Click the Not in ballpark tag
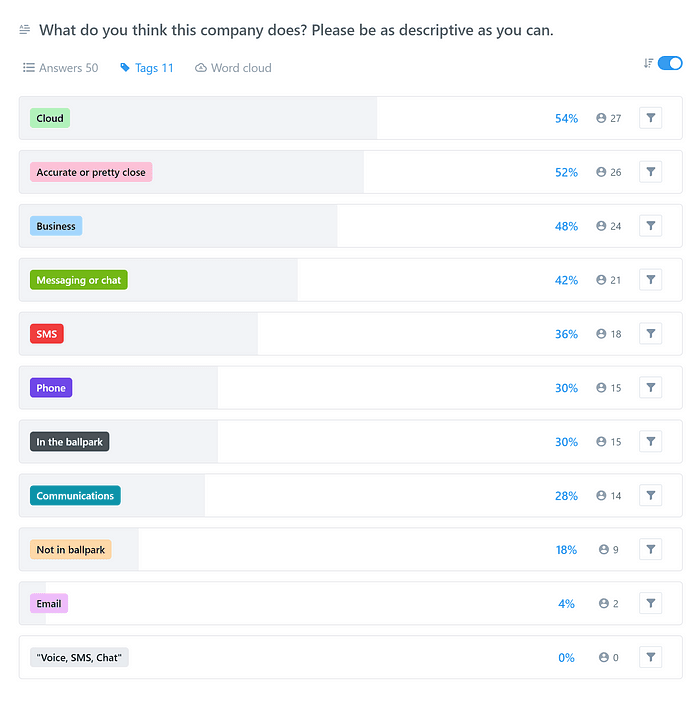700x707 pixels. coord(70,550)
